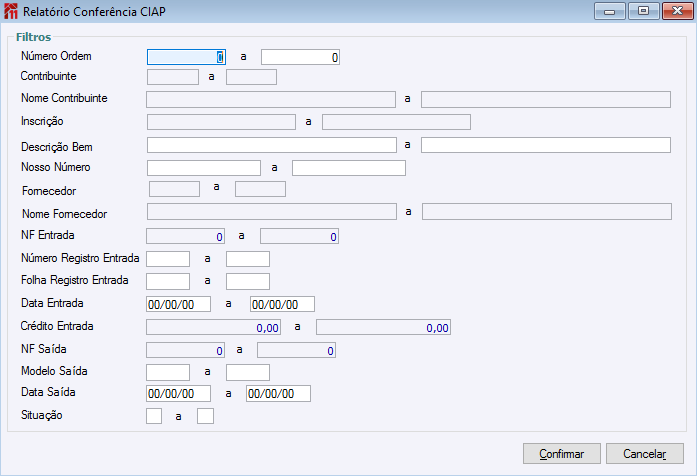Click the Modelo Saída starting field
Viewport: 697px width, 476px height.
(x=168, y=372)
